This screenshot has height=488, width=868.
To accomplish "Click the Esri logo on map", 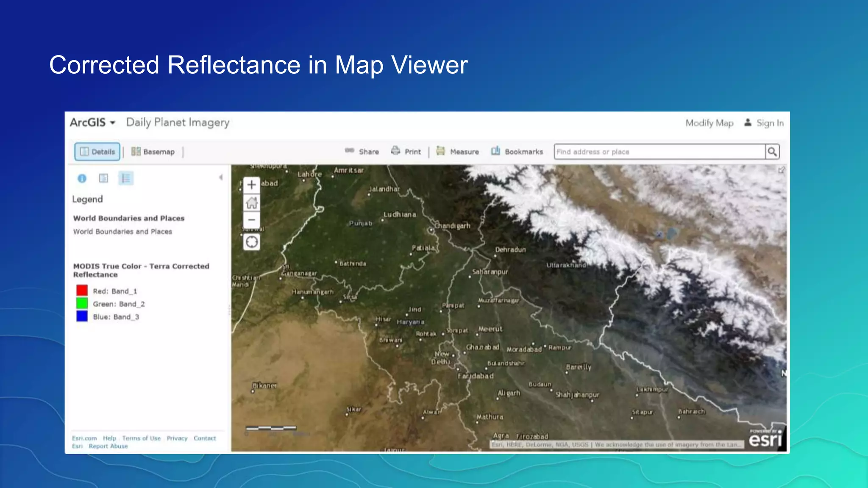I will (765, 439).
